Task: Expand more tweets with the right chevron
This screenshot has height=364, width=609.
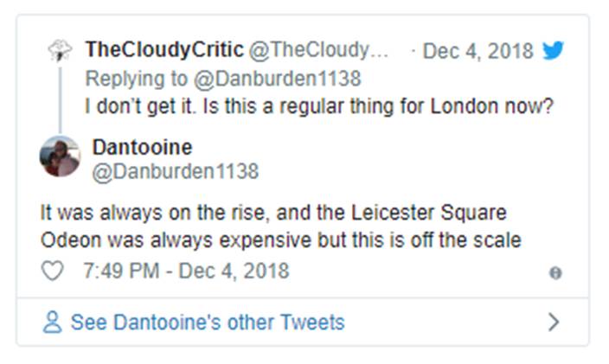Action: (554, 322)
